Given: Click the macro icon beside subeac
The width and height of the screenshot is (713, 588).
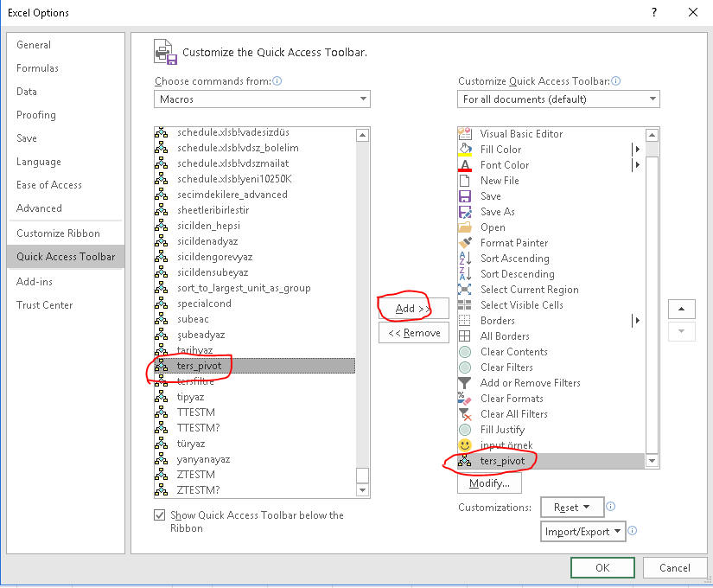Looking at the screenshot, I should tap(161, 319).
